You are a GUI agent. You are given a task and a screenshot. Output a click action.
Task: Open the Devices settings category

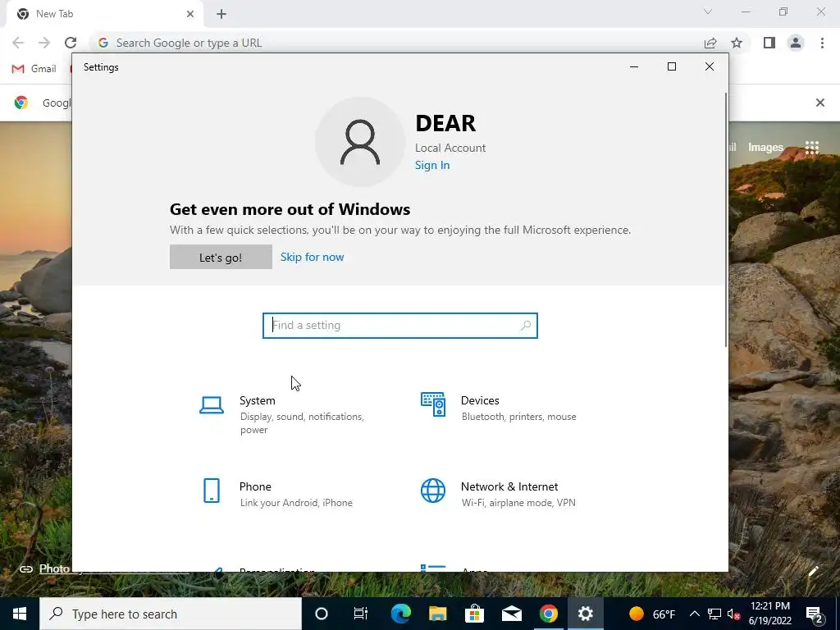point(500,408)
